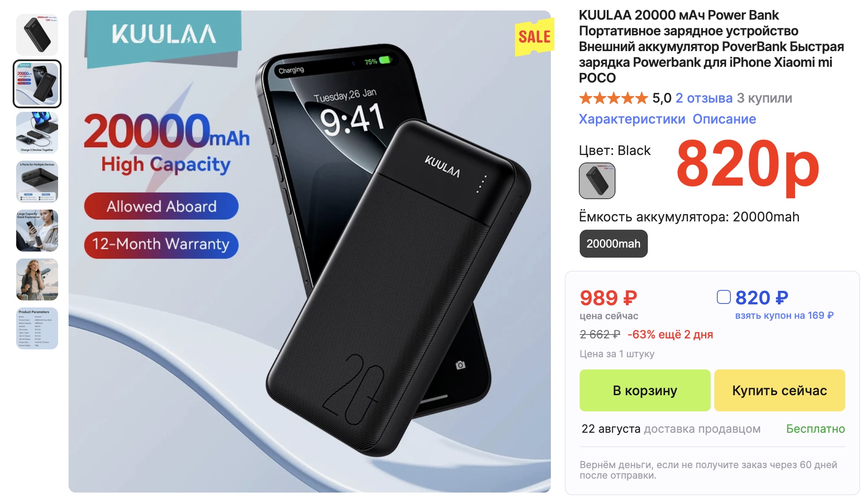Image resolution: width=868 pixels, height=500 pixels.
Task: Open the 2 отзыва reviews link
Action: [x=704, y=98]
